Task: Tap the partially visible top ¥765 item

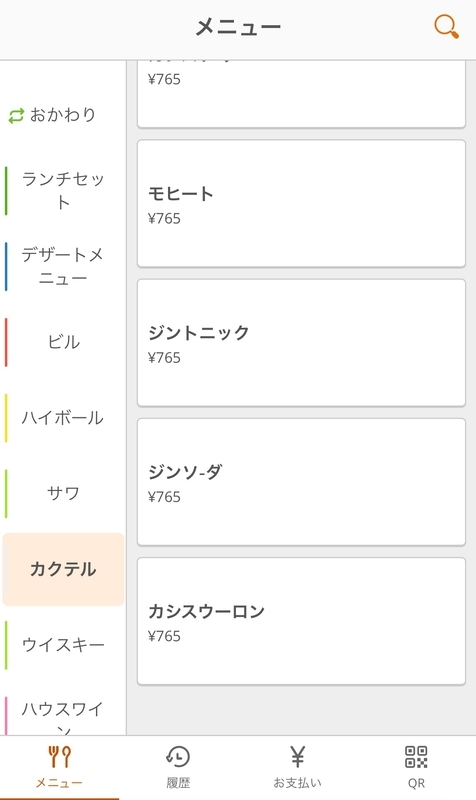Action: 302,94
